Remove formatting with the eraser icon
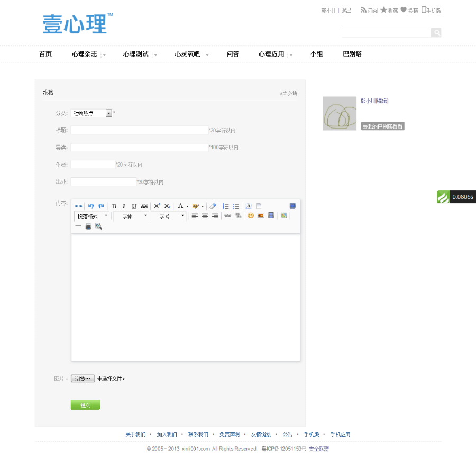This screenshot has height=456, width=476. [x=213, y=206]
